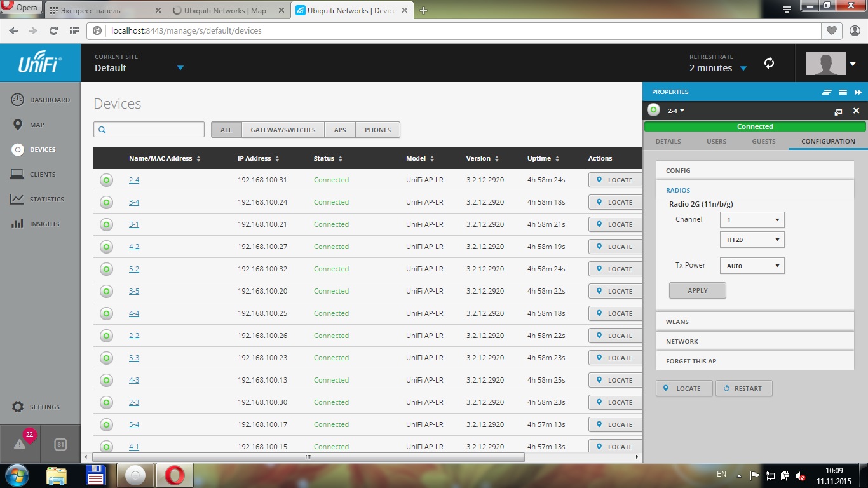
Task: Open the Channel dropdown showing 1
Action: [752, 220]
